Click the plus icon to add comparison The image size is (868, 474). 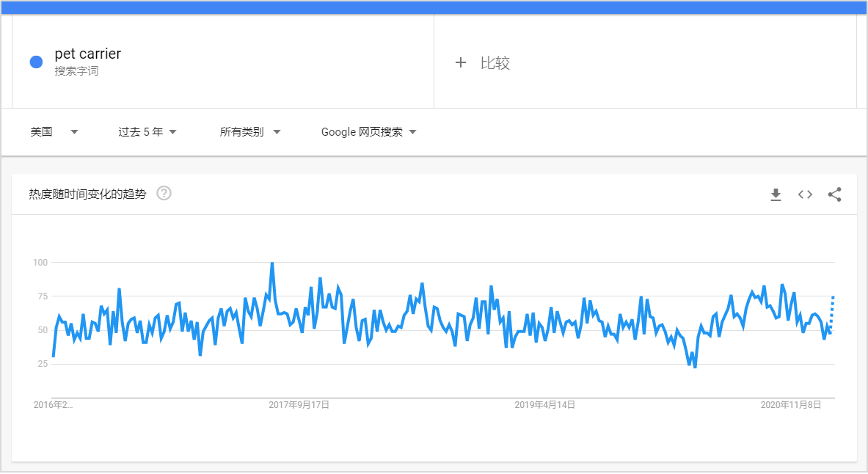[461, 63]
